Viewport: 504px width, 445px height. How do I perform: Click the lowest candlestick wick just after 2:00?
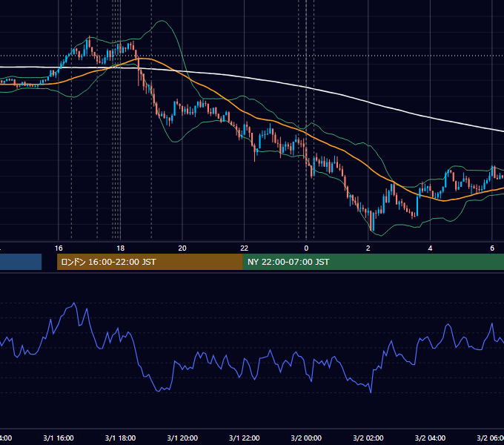pyautogui.click(x=371, y=229)
